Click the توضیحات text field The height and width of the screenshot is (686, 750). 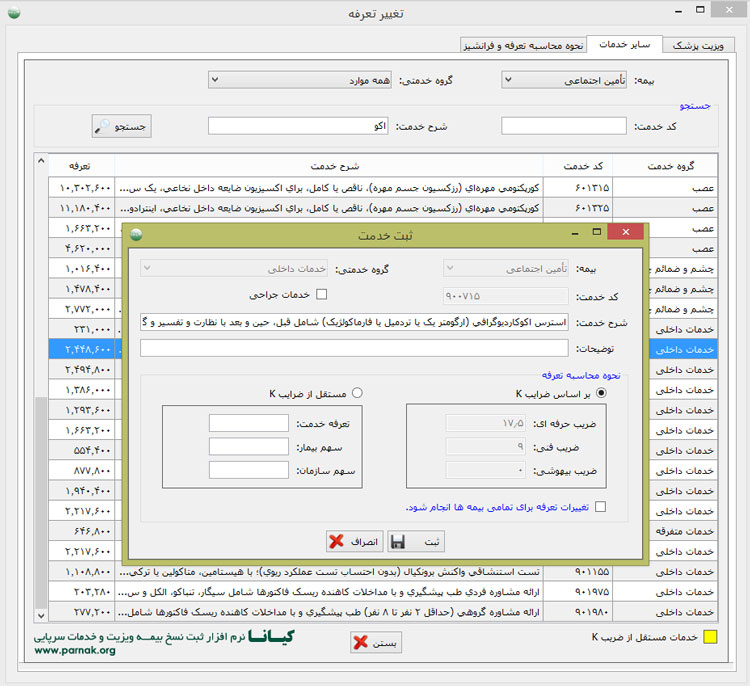pyautogui.click(x=354, y=348)
